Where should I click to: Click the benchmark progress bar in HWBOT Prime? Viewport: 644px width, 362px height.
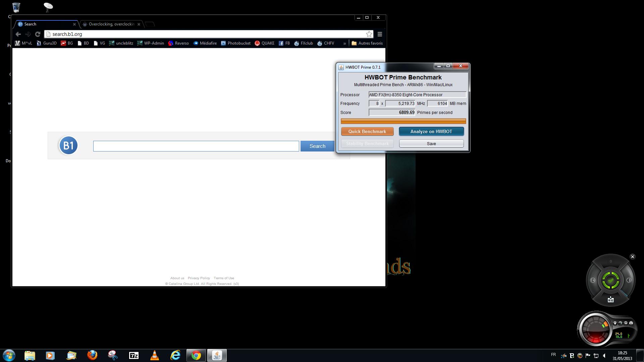(403, 121)
